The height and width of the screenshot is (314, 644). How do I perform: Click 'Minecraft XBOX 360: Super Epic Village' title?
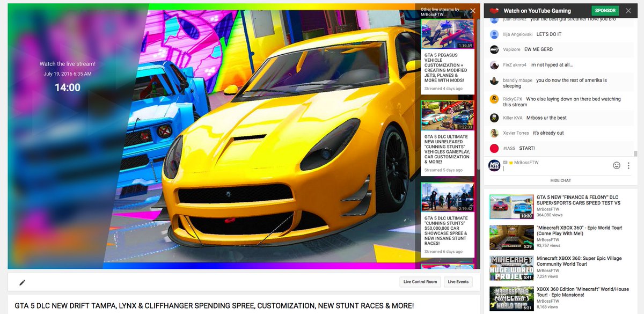pos(579,261)
